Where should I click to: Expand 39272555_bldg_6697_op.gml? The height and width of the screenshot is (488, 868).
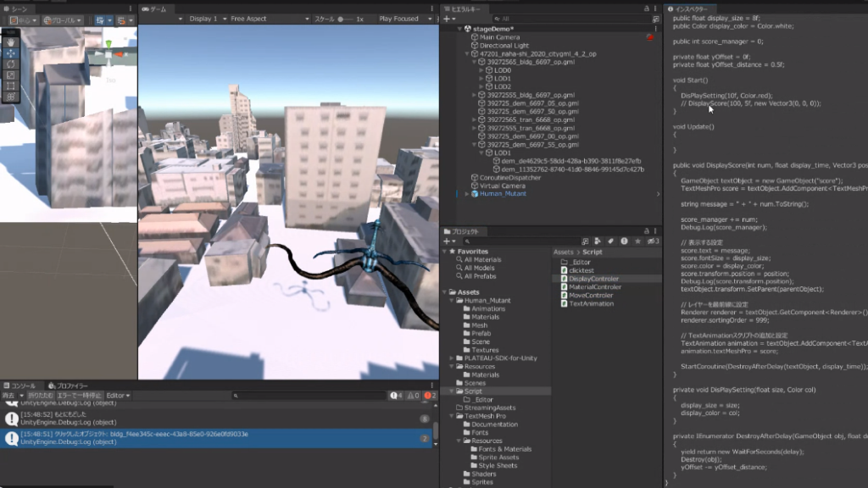pos(475,95)
